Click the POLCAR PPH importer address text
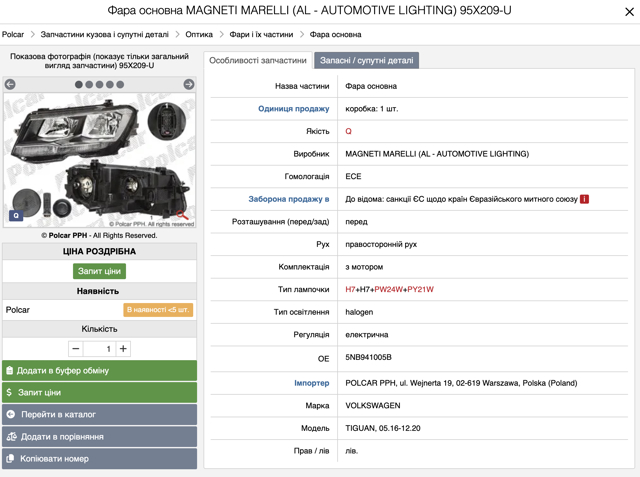The height and width of the screenshot is (477, 640). [x=461, y=383]
